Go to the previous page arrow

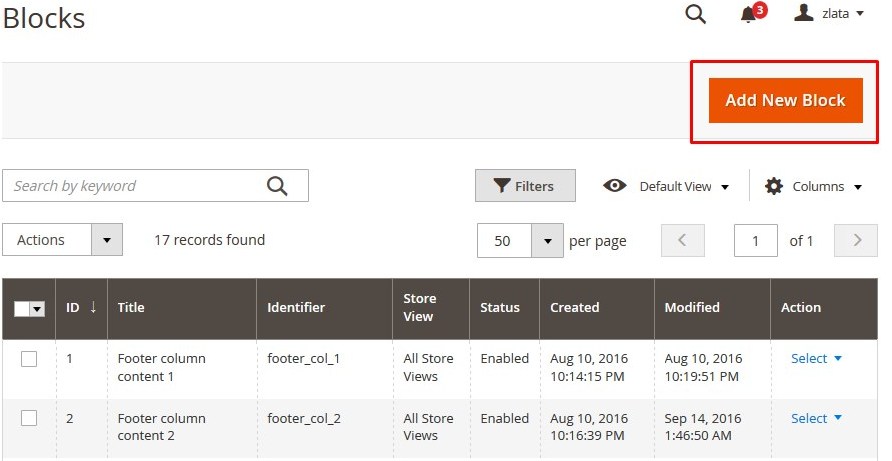683,240
